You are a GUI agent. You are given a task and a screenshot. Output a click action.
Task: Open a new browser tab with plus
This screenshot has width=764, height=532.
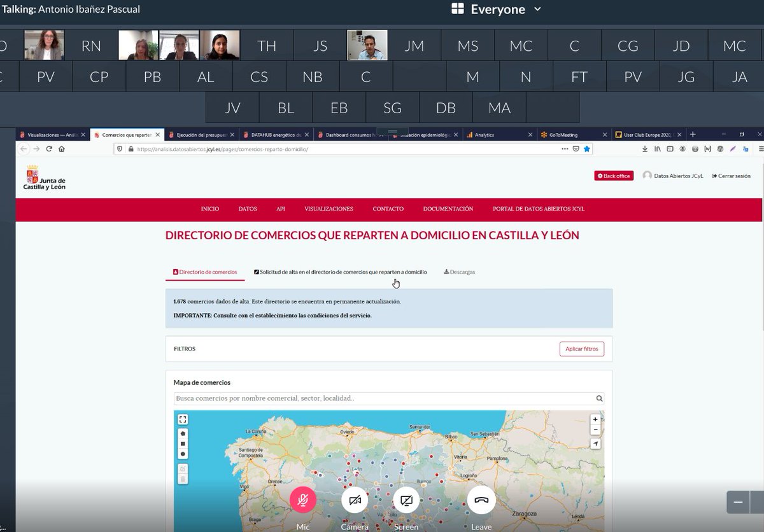coord(693,134)
